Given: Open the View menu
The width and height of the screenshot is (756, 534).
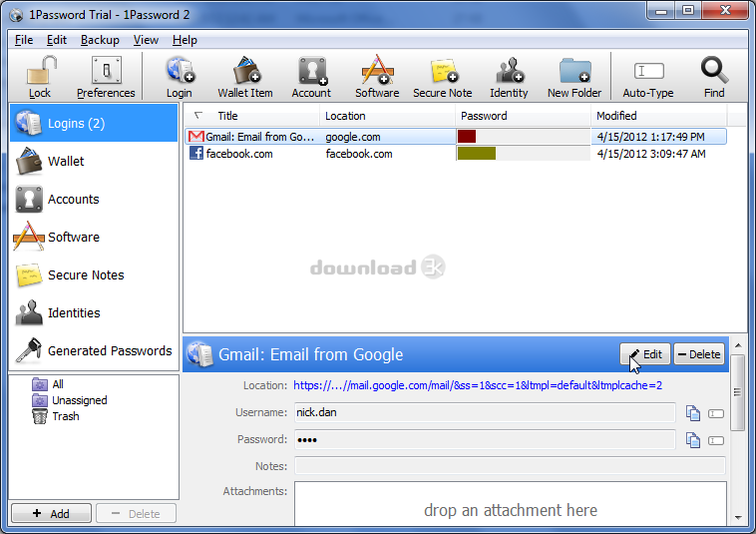Looking at the screenshot, I should point(146,40).
